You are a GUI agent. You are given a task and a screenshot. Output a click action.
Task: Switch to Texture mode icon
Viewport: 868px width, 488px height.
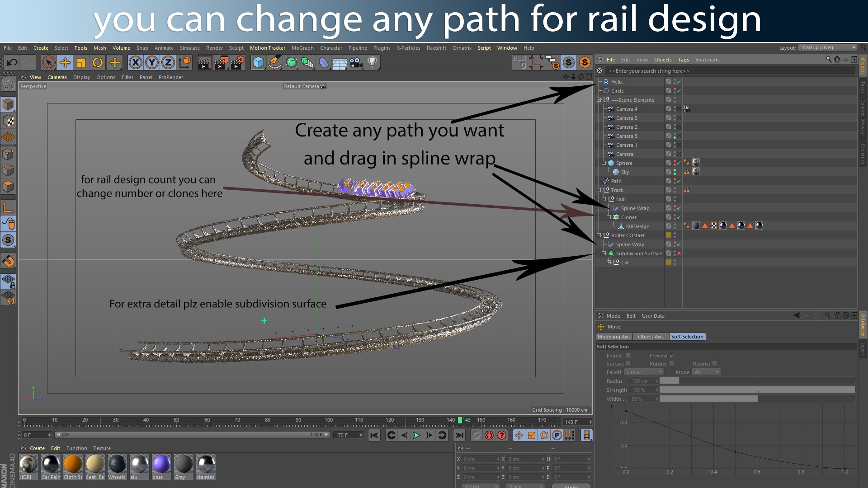pos(8,121)
